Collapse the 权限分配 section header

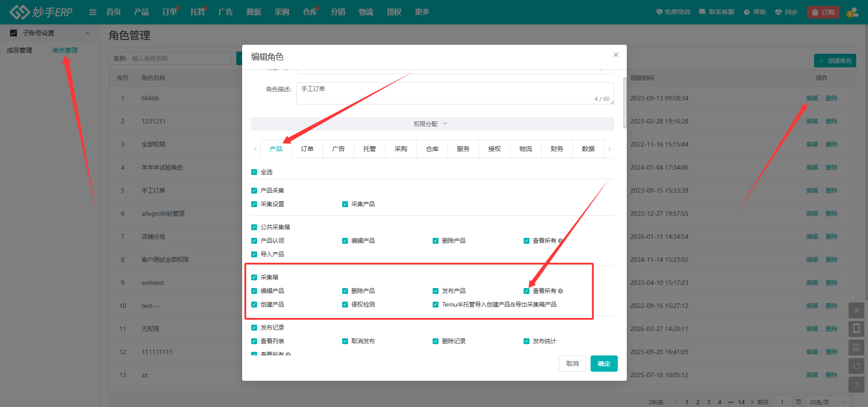(x=432, y=124)
